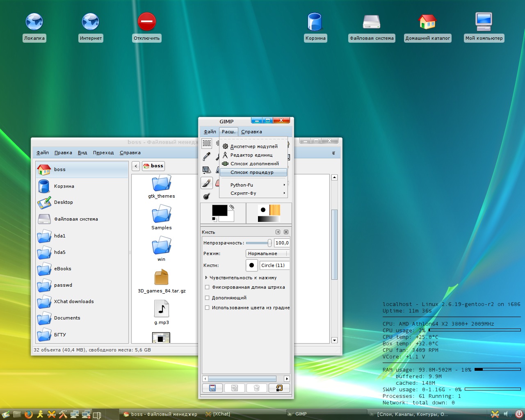The width and height of the screenshot is (525, 420).
Task: Open the Корзина desktop icon
Action: tap(315, 27)
